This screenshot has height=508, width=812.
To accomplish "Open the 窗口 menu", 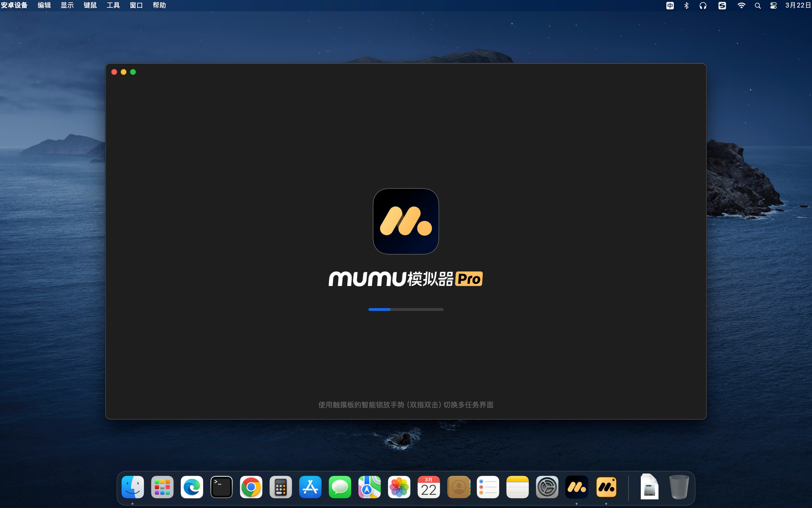I will tap(136, 5).
